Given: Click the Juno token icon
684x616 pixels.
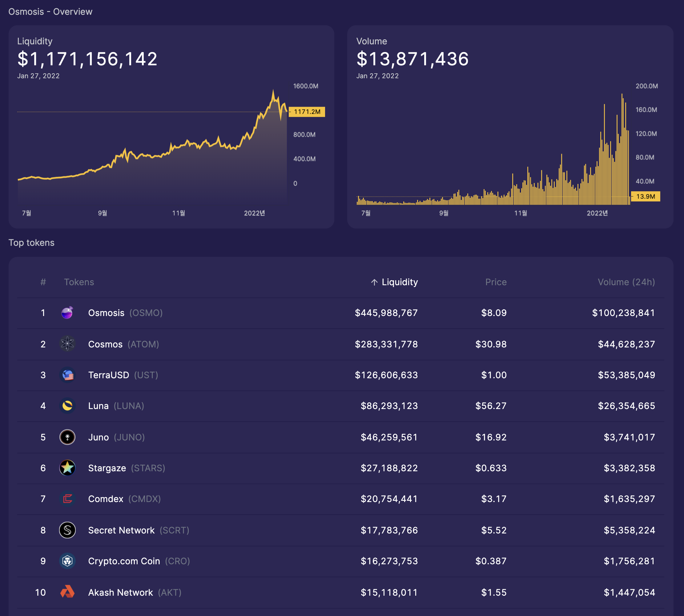Looking at the screenshot, I should (67, 437).
